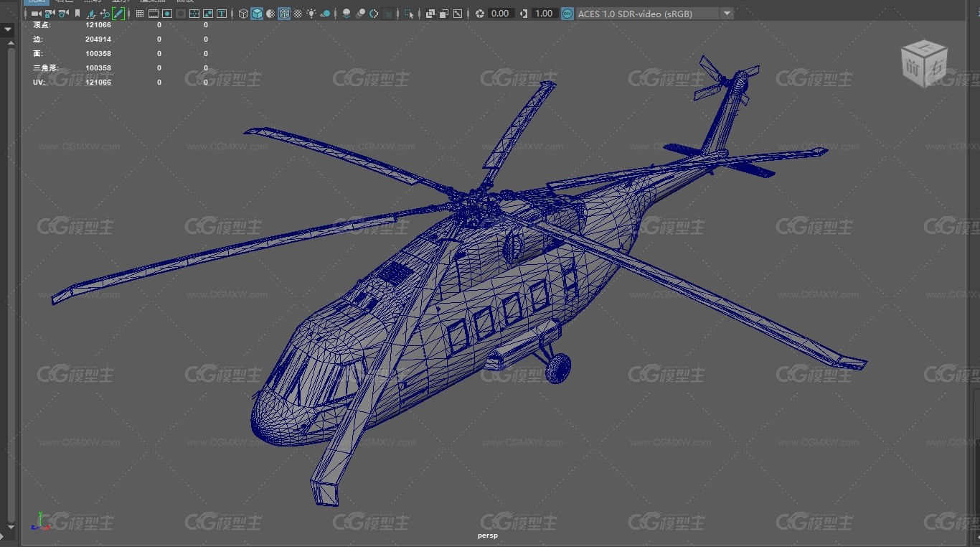Screen dimensions: 980x547
Task: Click the 顶点 HUD label
Action: pos(42,25)
